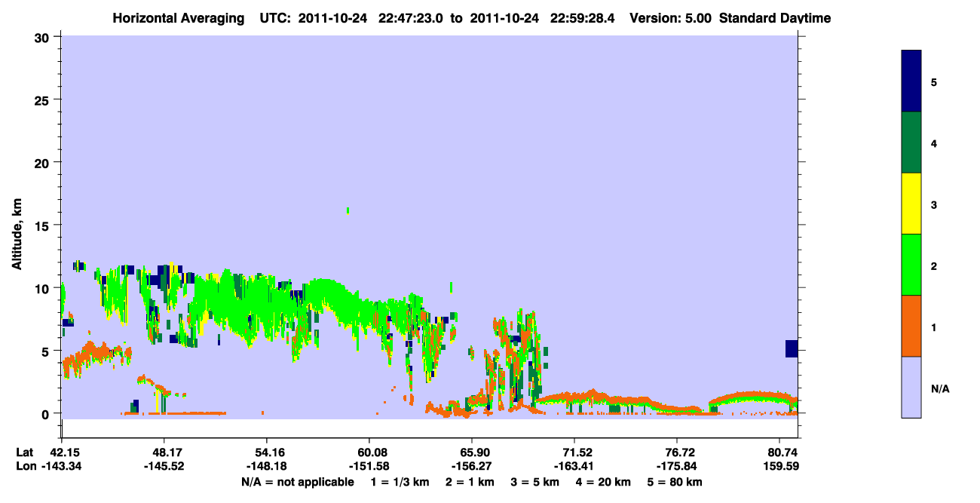Click the longitude value -148.18
The image size is (980, 503).
click(x=267, y=467)
